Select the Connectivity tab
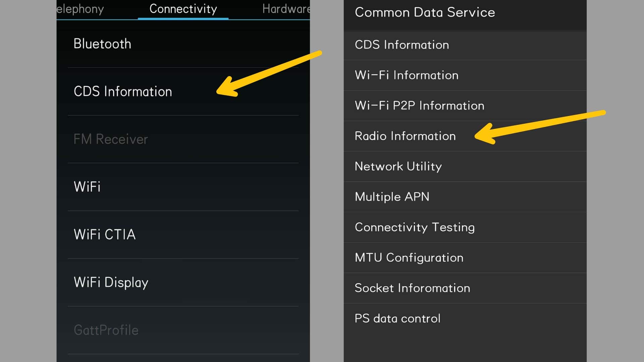Viewport: 644px width, 362px height. (x=183, y=9)
